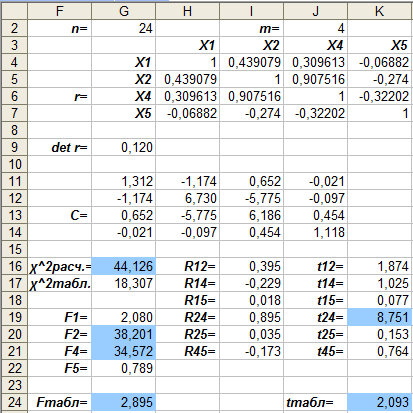Click cell with m value 4
Image resolution: width=413 pixels, height=413 pixels.
pos(315,28)
